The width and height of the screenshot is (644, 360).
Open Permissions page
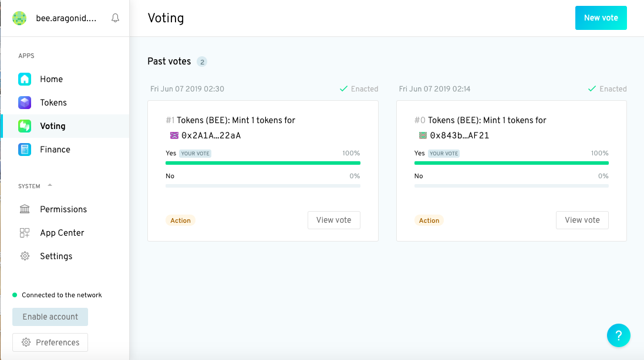pyautogui.click(x=65, y=209)
